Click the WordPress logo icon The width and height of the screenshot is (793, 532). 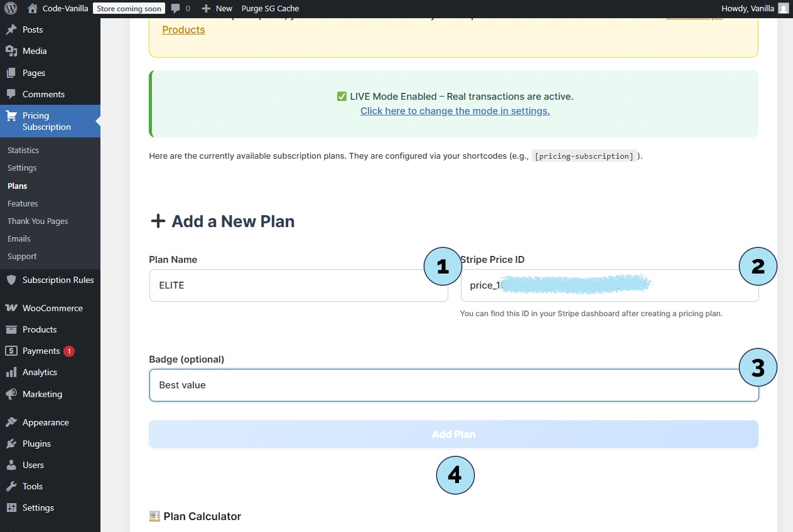[x=11, y=8]
